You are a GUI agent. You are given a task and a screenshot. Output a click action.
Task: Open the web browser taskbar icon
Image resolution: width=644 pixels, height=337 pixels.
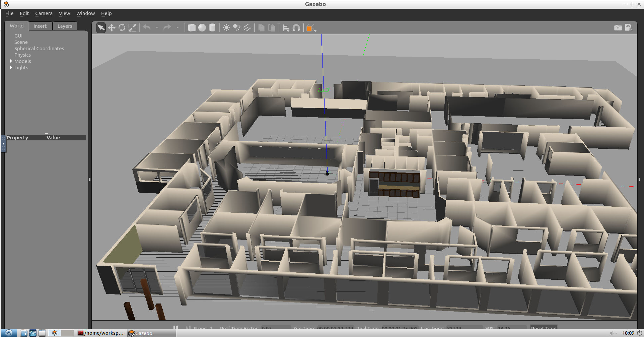tap(33, 333)
